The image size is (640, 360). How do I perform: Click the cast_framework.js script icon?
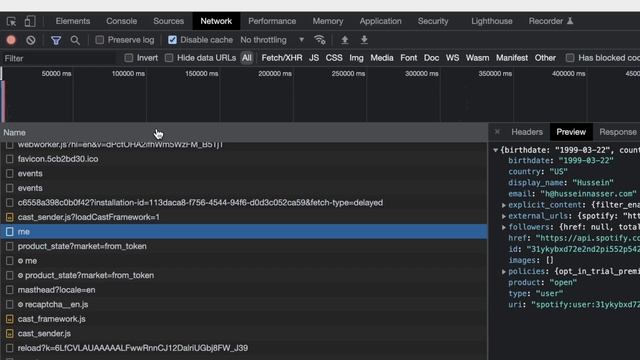9,319
